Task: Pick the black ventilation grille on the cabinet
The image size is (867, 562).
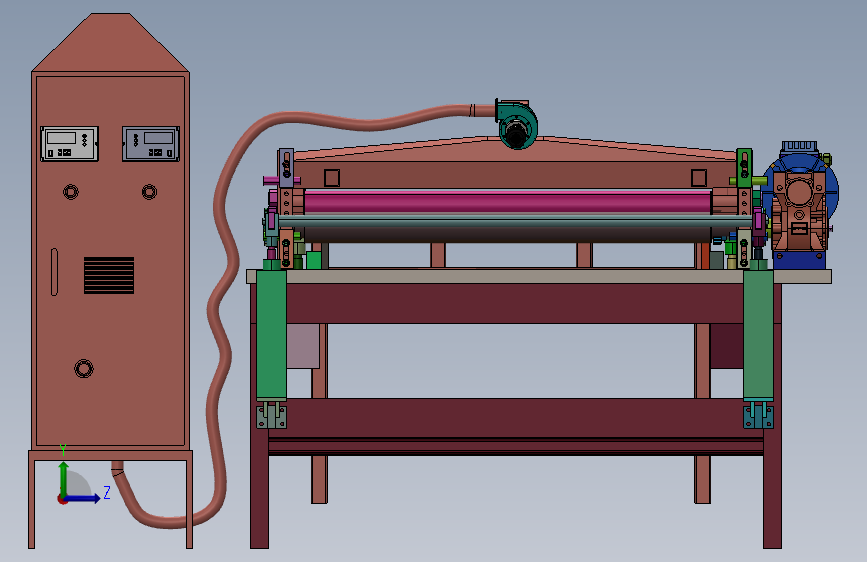Action: tap(109, 275)
